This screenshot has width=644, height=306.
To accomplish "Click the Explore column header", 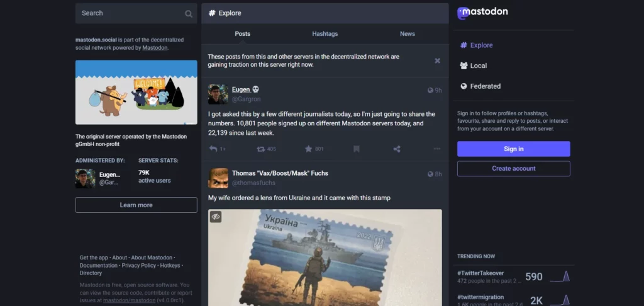I will coord(325,13).
